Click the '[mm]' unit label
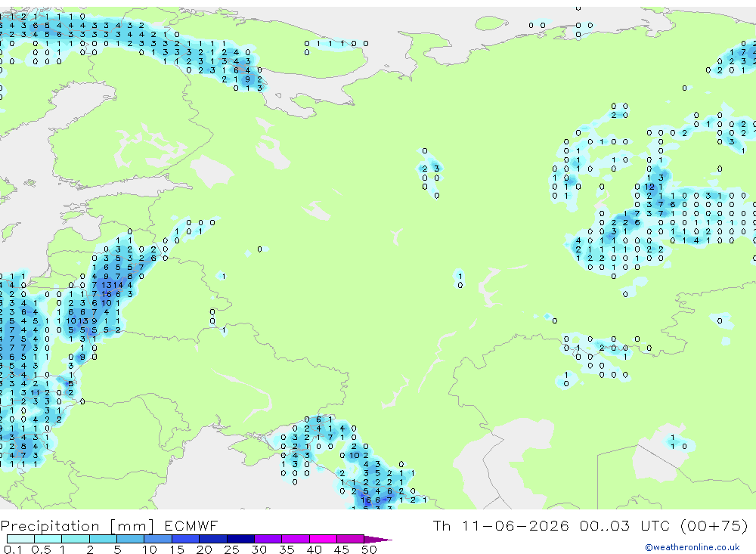This screenshot has height=554, width=756. coord(132,525)
